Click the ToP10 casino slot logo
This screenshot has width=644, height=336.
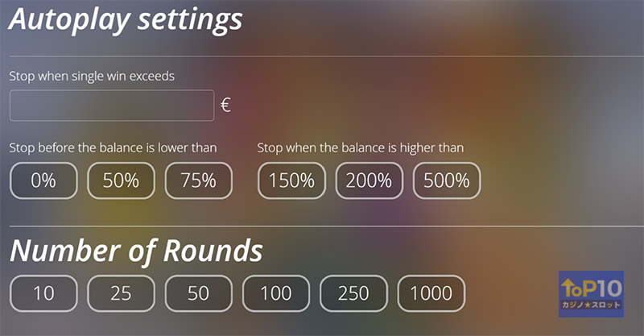[x=591, y=293]
